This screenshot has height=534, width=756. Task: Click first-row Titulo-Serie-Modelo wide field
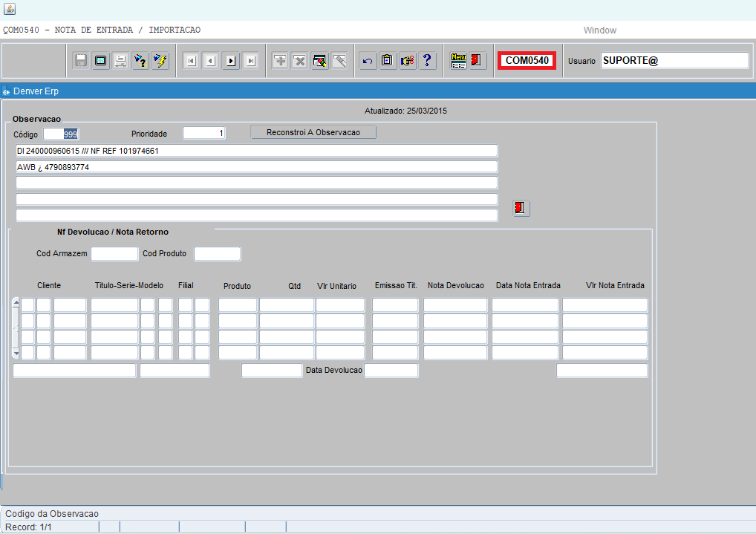coord(115,305)
